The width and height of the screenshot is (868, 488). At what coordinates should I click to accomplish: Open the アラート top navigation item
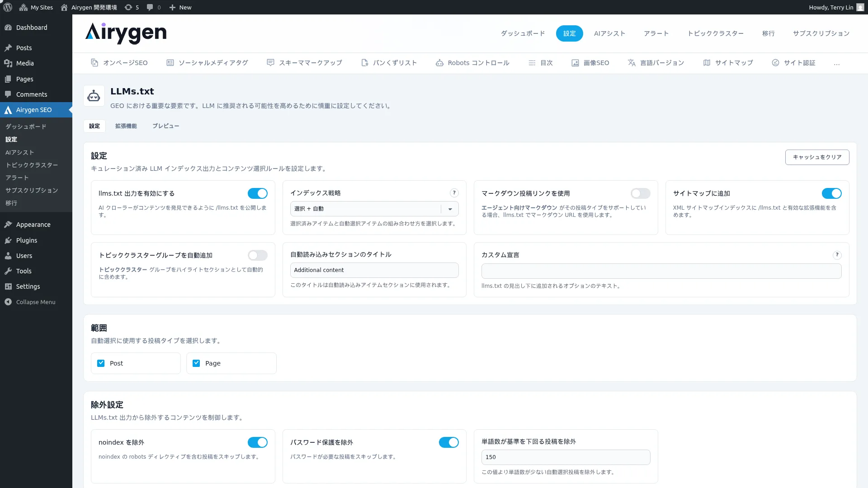coord(656,33)
